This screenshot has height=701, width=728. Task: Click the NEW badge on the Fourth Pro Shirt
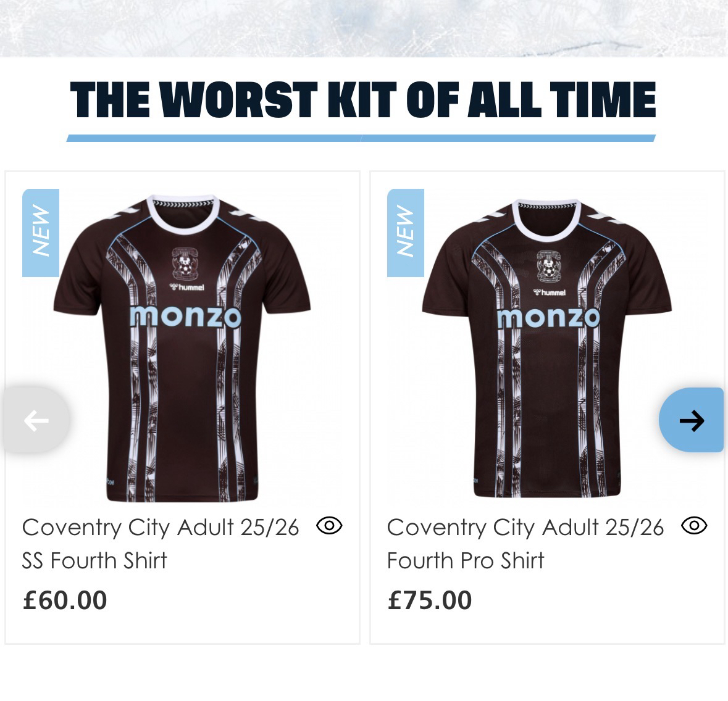[x=406, y=233]
